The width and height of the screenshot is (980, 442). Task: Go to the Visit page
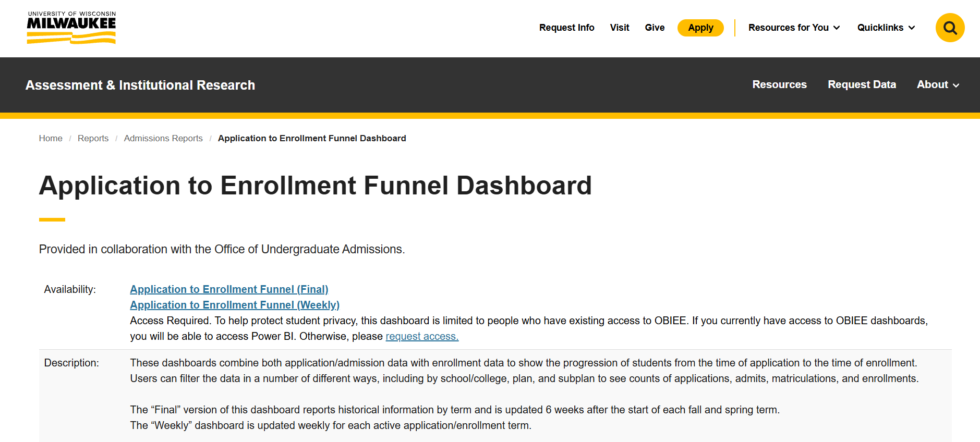coord(620,28)
